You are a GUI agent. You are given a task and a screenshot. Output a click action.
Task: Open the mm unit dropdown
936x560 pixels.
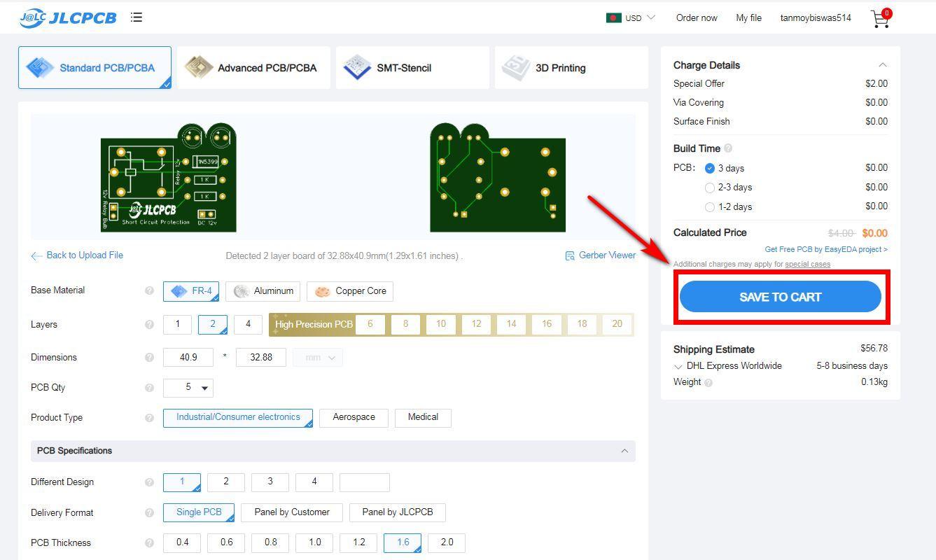(x=319, y=358)
